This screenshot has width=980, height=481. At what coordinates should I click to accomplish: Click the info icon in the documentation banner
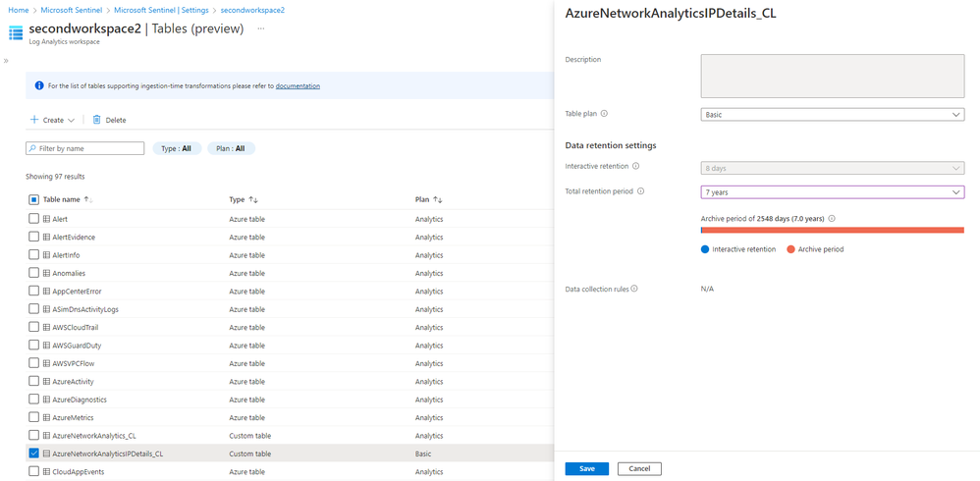(39, 85)
